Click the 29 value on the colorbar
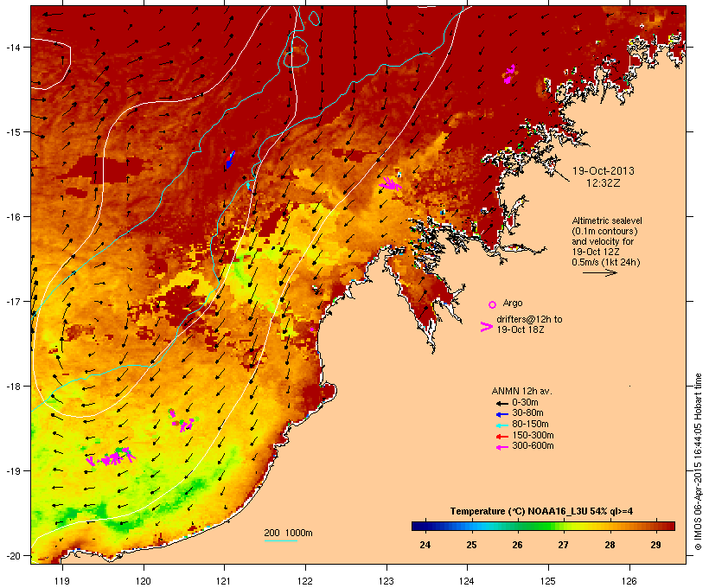This screenshot has height=588, width=709. tap(655, 545)
